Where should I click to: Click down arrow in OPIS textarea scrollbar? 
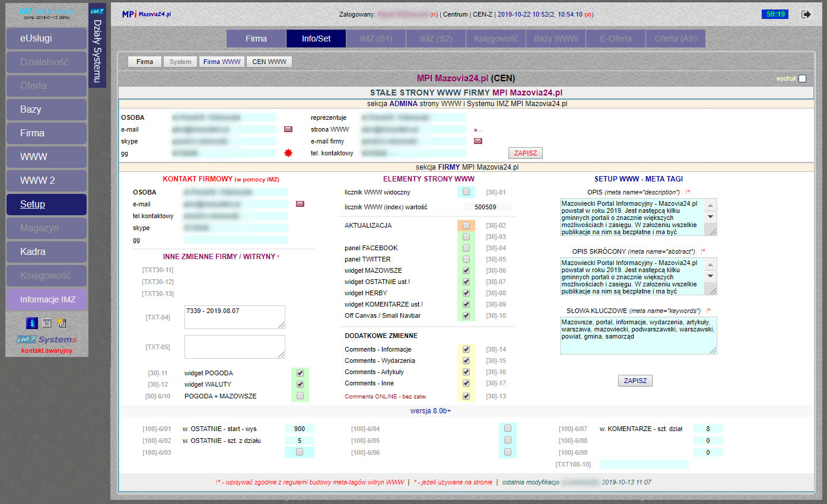pyautogui.click(x=710, y=216)
